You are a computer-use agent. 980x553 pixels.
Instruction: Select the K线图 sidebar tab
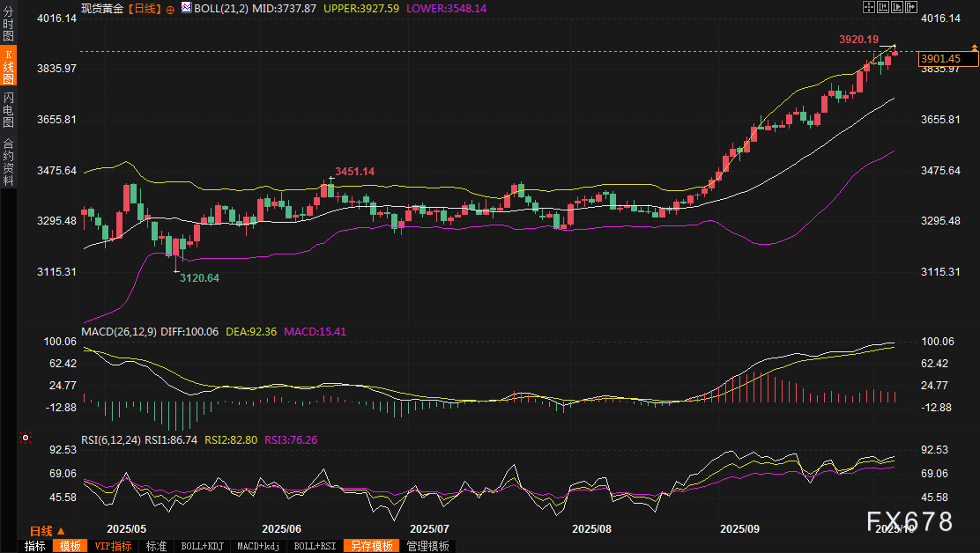8,67
